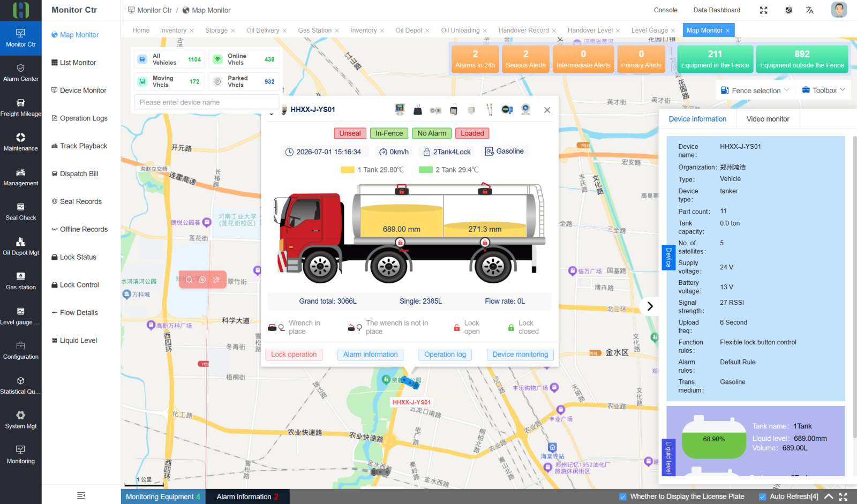Click the device name search field

pyautogui.click(x=206, y=102)
